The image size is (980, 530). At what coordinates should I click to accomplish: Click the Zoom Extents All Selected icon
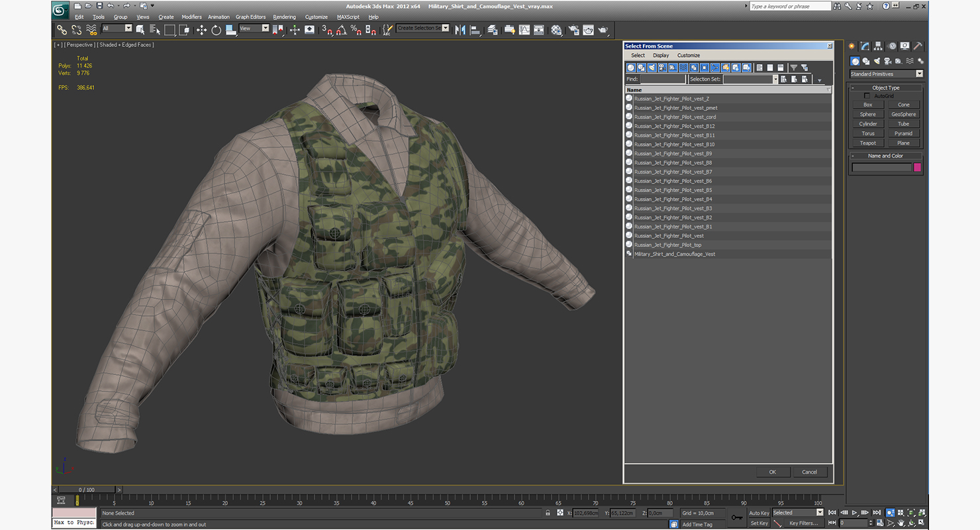[x=922, y=513]
